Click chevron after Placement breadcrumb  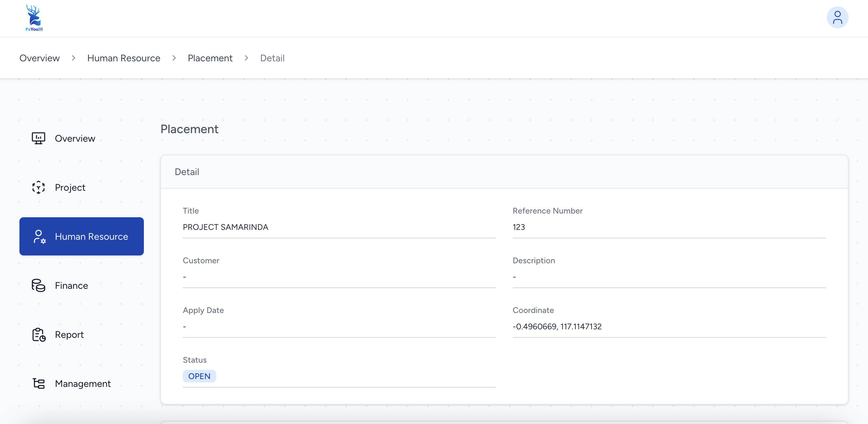(246, 58)
